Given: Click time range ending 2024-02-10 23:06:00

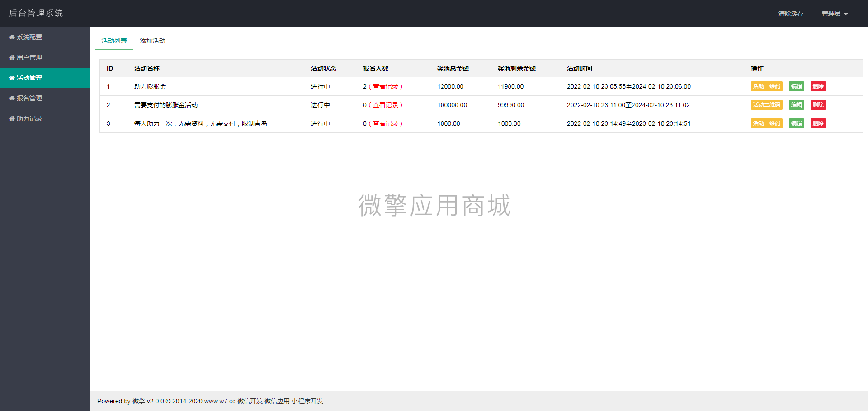Looking at the screenshot, I should (629, 86).
